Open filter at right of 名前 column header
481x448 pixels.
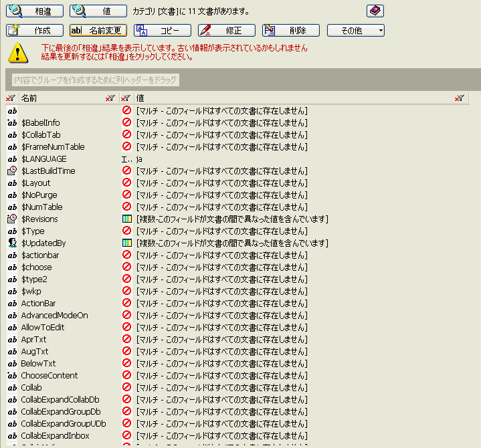click(x=110, y=98)
